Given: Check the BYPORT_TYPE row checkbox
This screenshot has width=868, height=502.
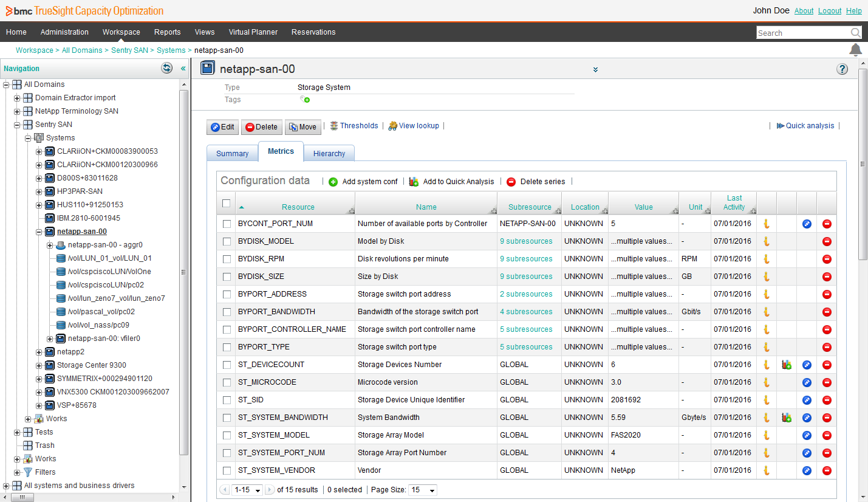Looking at the screenshot, I should coord(227,347).
